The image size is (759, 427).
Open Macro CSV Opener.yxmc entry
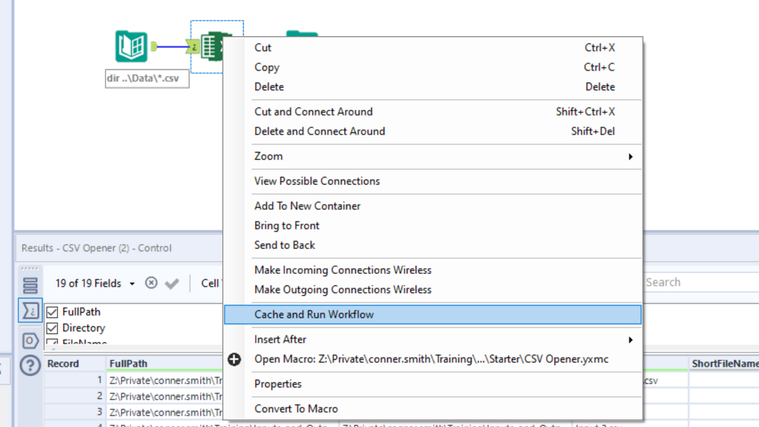433,359
